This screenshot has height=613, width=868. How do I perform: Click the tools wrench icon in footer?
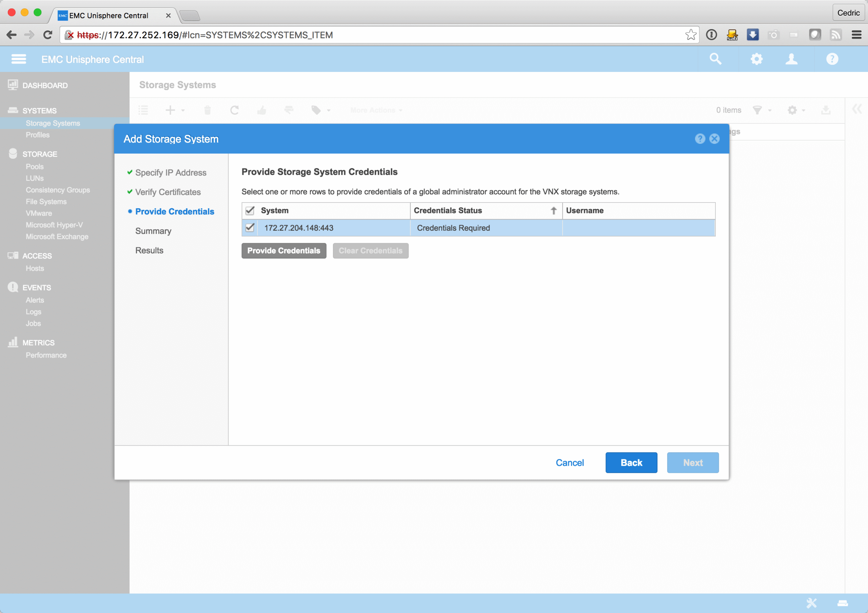(812, 603)
